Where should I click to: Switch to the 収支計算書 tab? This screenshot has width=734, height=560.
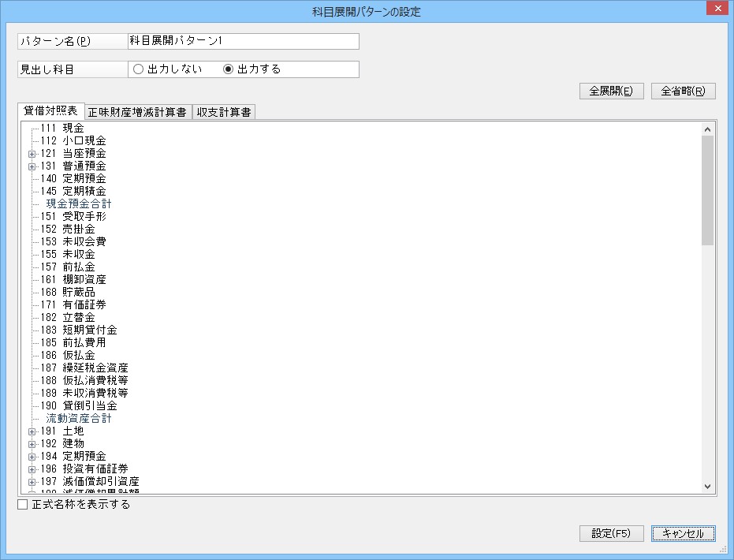pyautogui.click(x=224, y=112)
